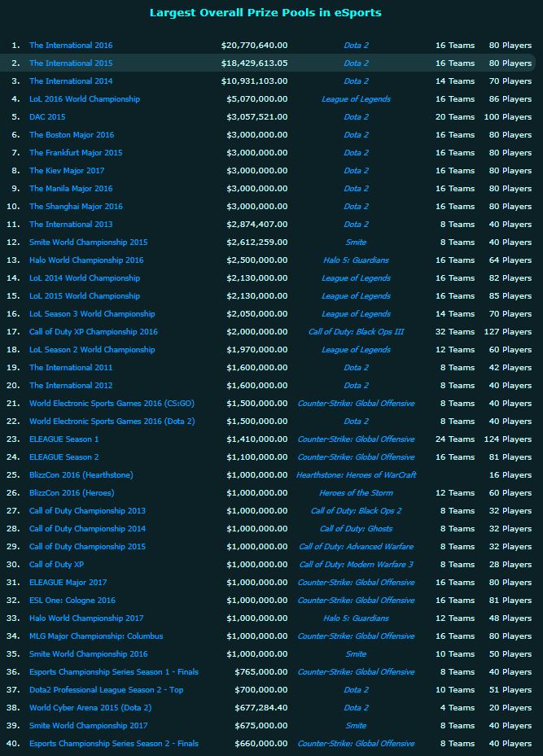Open The International 2011 link

pyautogui.click(x=71, y=367)
